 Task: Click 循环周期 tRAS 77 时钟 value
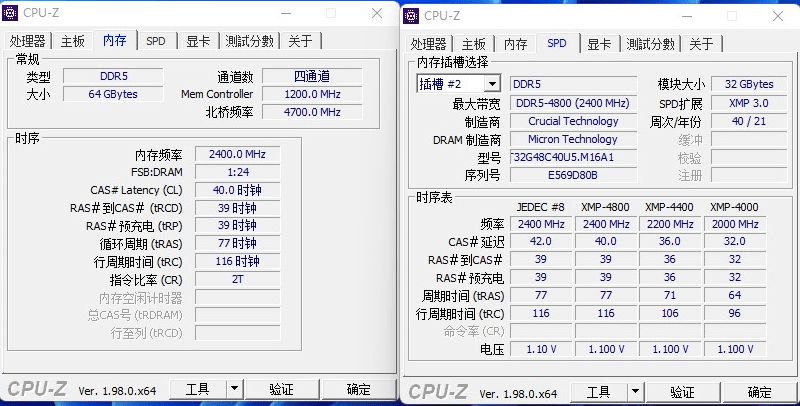[x=237, y=243]
